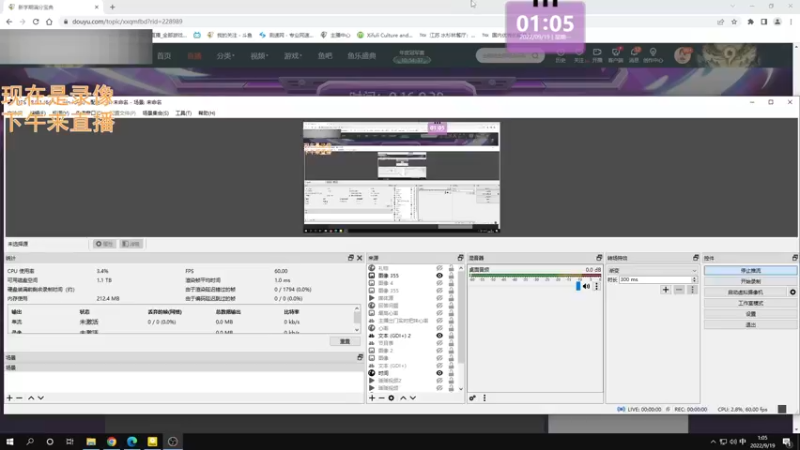
Task: Open the 场景集合(S) menu
Action: [x=156, y=113]
